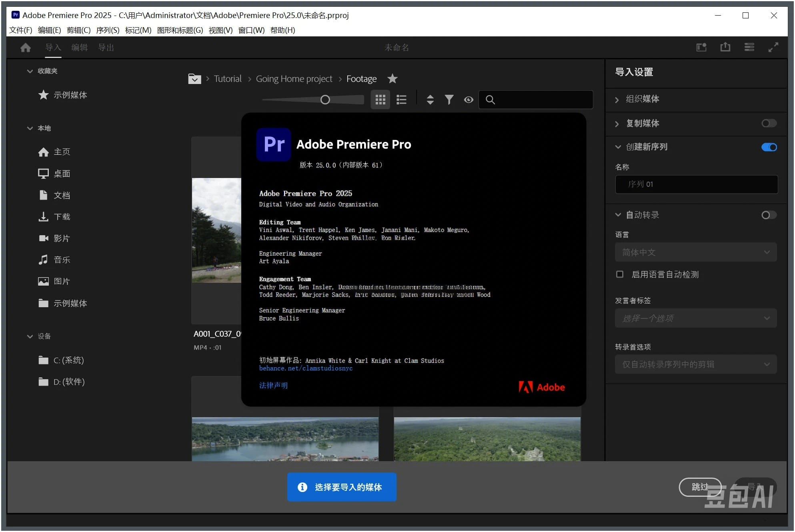Collapse the 设备 section
The height and width of the screenshot is (532, 795).
(x=30, y=336)
